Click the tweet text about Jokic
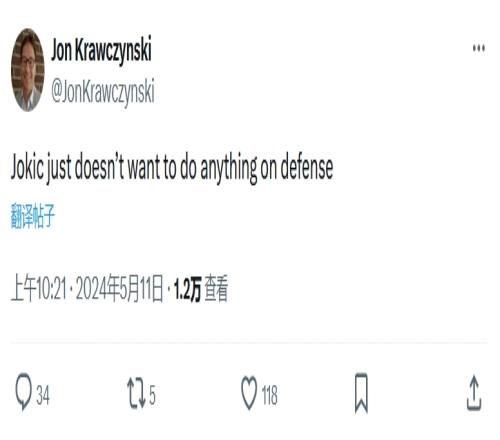The image size is (500, 440). click(x=172, y=167)
